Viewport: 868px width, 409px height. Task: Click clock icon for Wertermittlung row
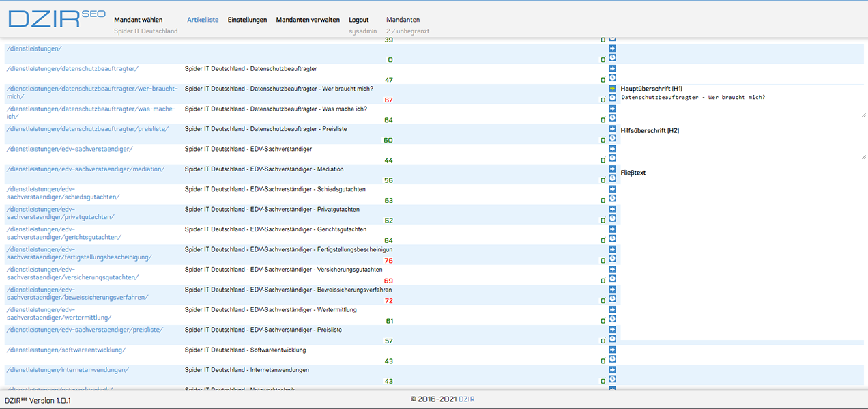point(612,320)
